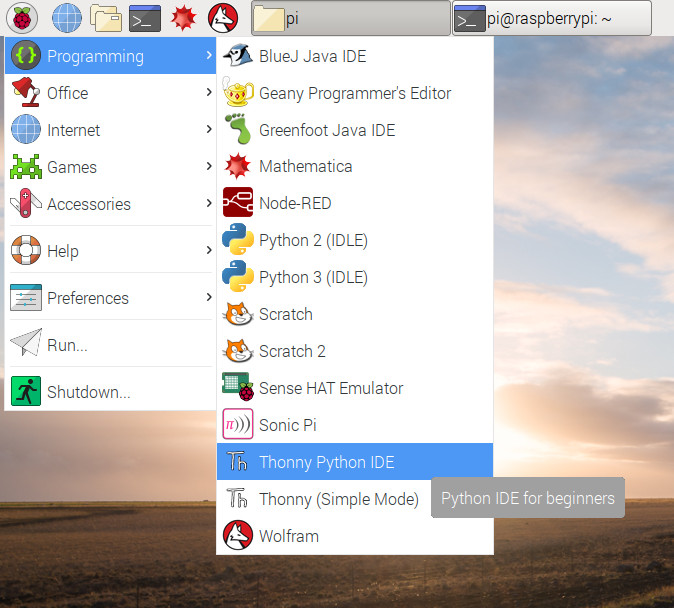Launch BlueJ Java IDE text entry

[x=312, y=56]
